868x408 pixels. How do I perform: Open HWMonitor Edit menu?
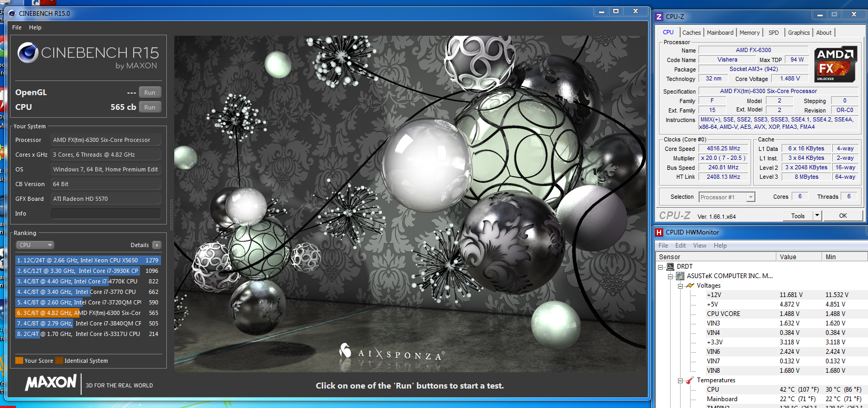(x=681, y=246)
